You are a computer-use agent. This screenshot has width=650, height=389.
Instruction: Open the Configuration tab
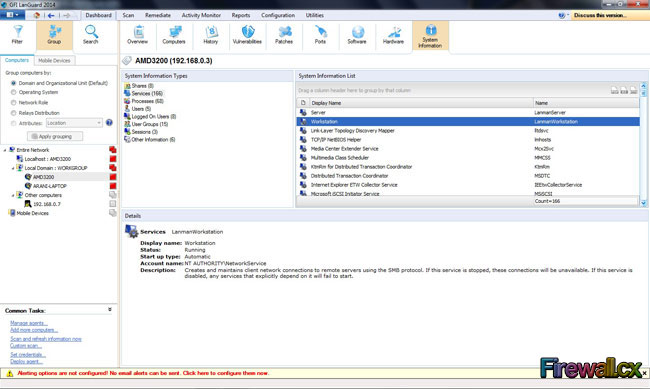click(278, 15)
